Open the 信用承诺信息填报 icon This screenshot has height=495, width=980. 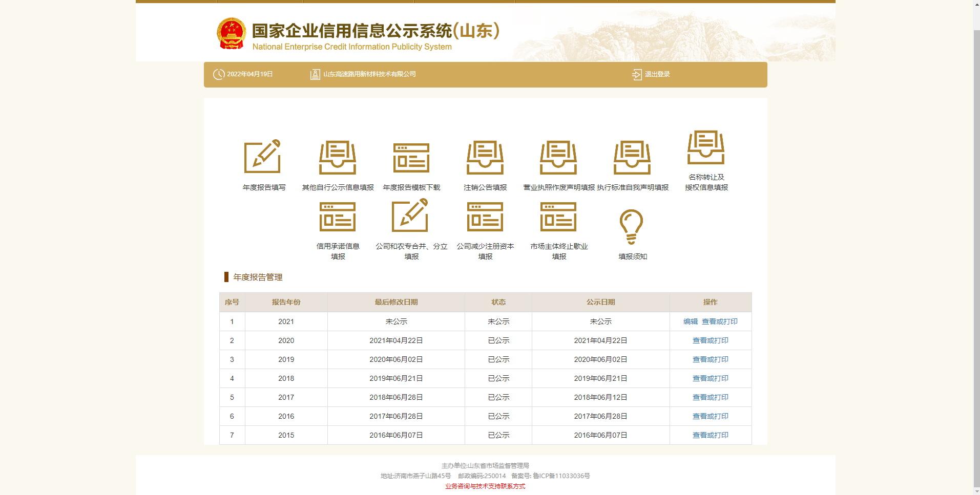click(x=338, y=217)
